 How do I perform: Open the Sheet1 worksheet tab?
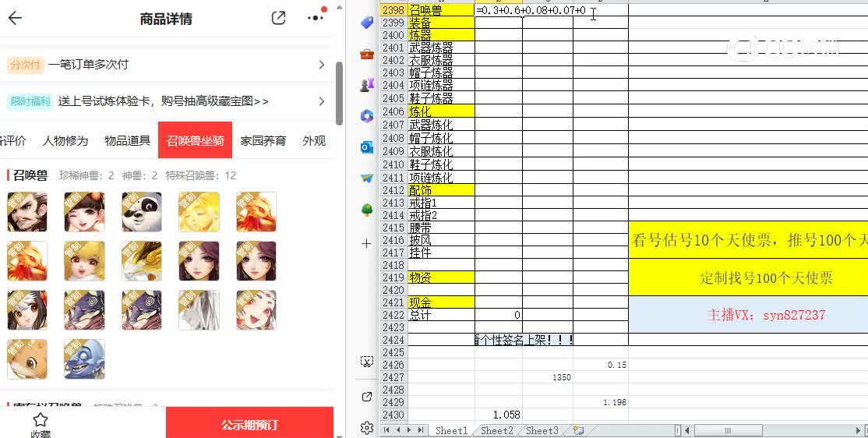451,430
